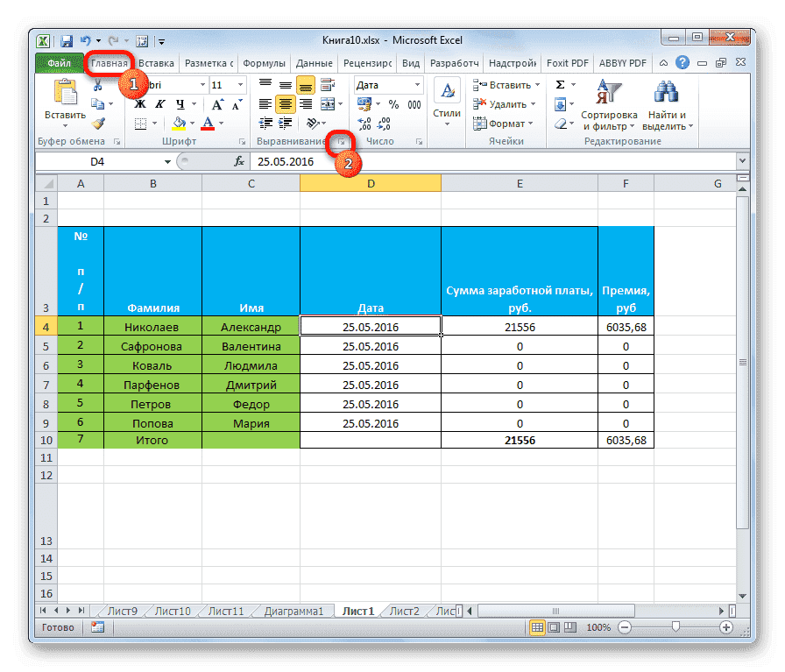Select the Format Painter icon

[x=97, y=124]
